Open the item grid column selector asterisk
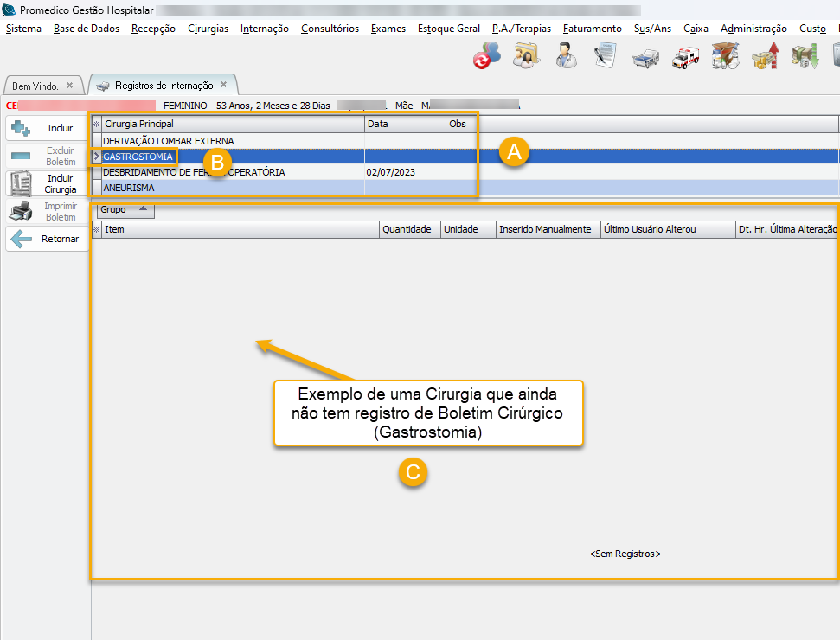Screen dimensions: 840x640 96,230
